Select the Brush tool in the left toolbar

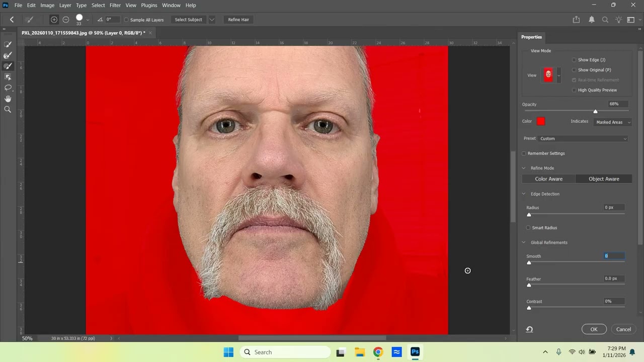click(x=8, y=66)
